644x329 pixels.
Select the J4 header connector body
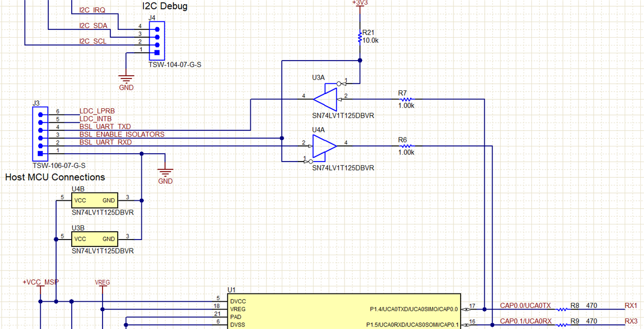click(157, 41)
